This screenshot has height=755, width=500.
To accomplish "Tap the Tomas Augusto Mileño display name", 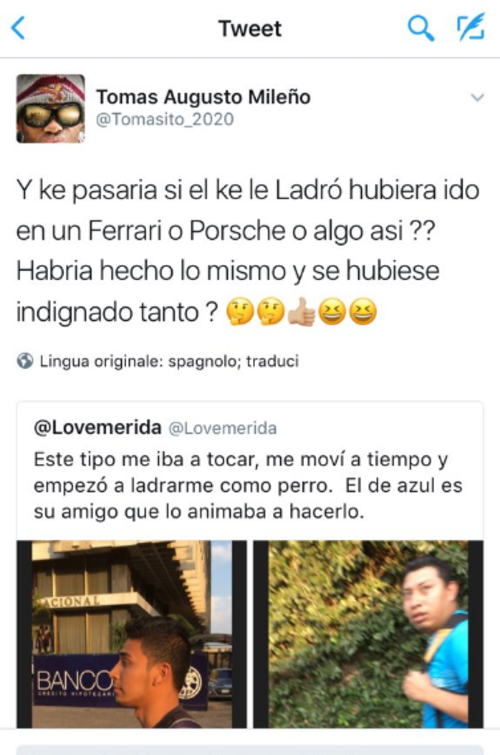I will [x=203, y=97].
